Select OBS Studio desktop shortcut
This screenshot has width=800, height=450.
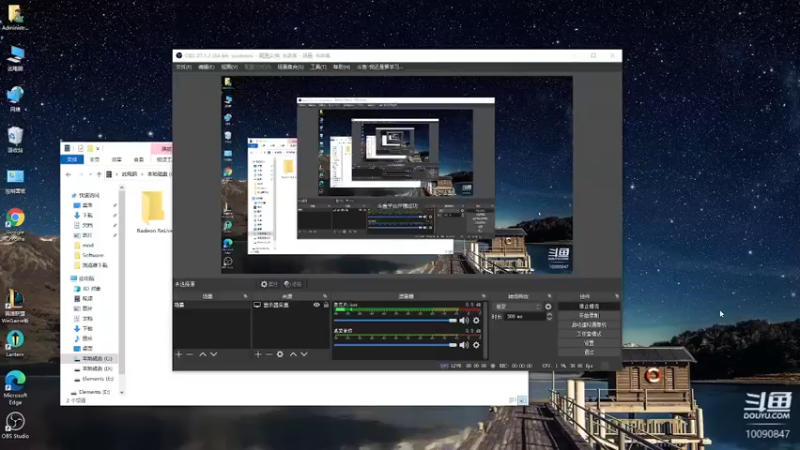tap(15, 426)
